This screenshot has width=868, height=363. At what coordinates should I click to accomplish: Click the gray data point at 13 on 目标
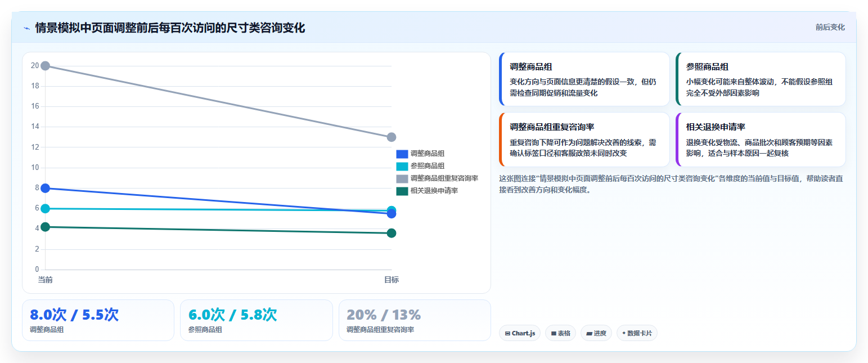click(392, 137)
